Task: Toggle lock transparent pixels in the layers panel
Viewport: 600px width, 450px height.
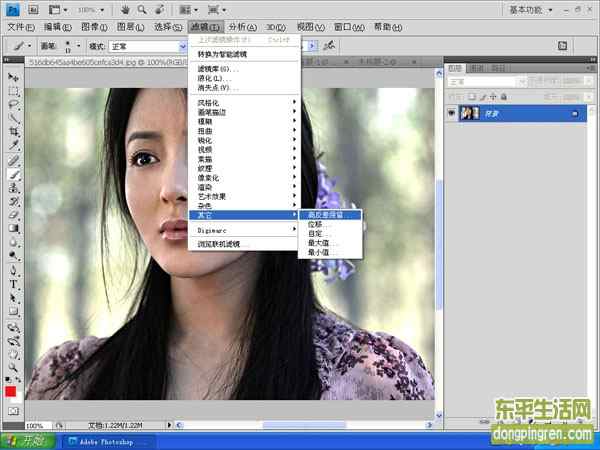Action: (473, 96)
